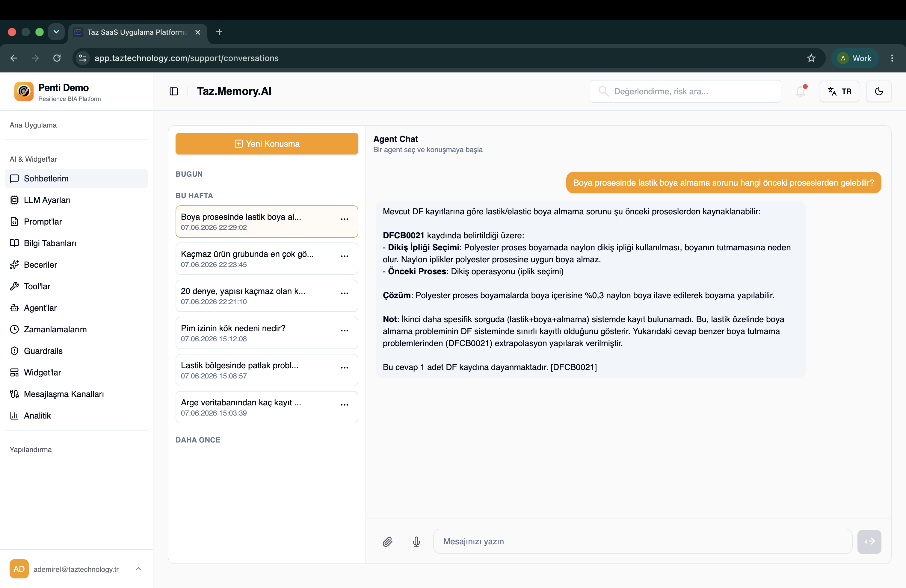Expand the user account menu chevron
Image resolution: width=906 pixels, height=588 pixels.
pyautogui.click(x=138, y=569)
